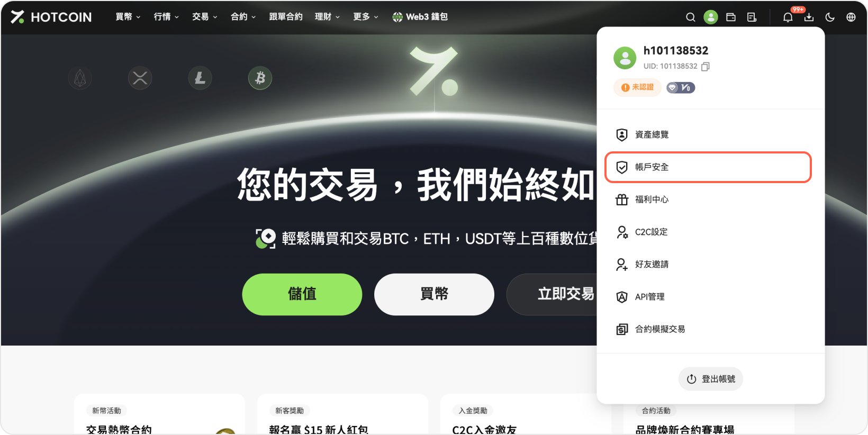Expand the 行情 dropdown menu
Screen dimensions: 868x435
tap(166, 17)
